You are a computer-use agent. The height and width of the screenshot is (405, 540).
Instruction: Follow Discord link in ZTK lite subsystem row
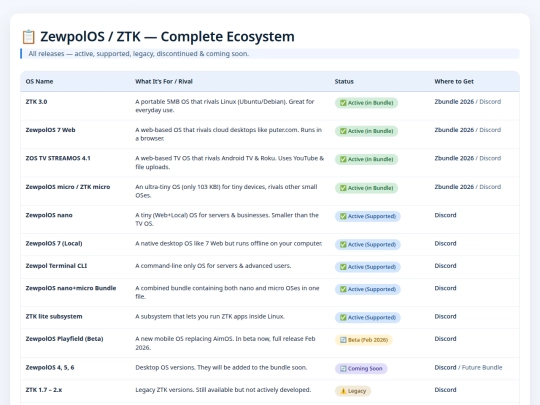(445, 316)
